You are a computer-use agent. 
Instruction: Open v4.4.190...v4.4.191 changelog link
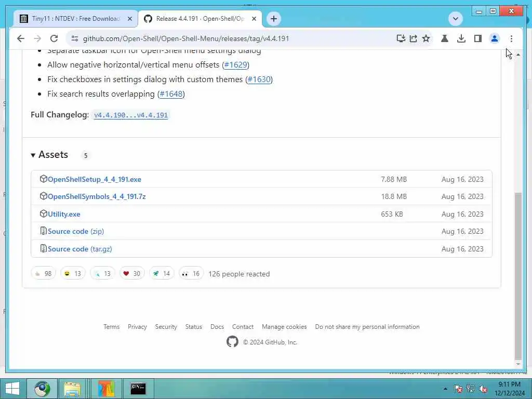tap(131, 115)
